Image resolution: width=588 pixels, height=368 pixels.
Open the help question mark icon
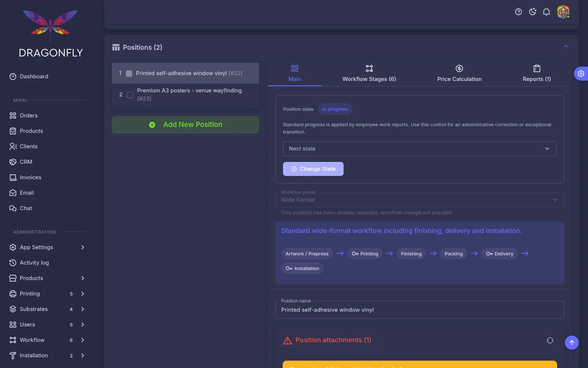click(519, 12)
